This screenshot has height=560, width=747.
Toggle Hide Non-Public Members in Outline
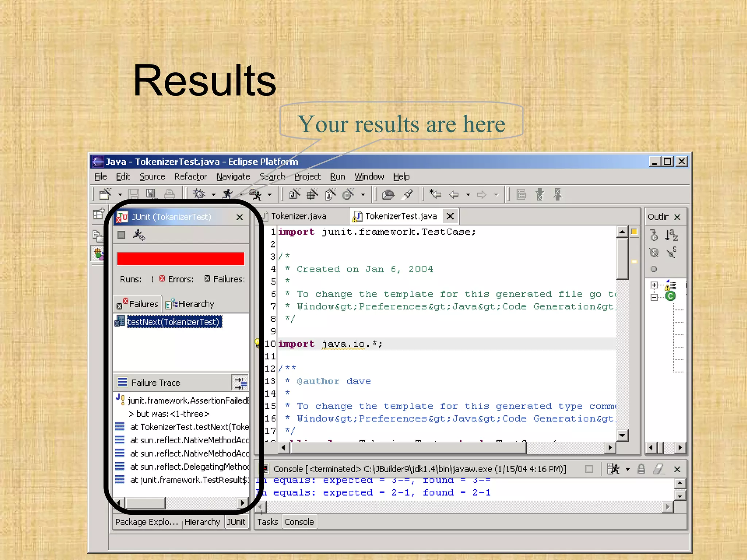[x=654, y=269]
